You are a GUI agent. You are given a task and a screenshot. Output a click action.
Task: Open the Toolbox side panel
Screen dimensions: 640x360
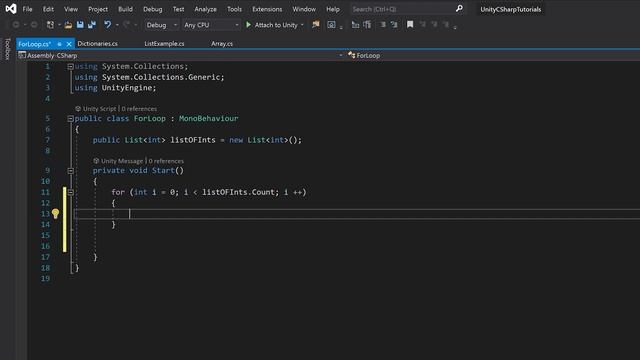(x=7, y=49)
